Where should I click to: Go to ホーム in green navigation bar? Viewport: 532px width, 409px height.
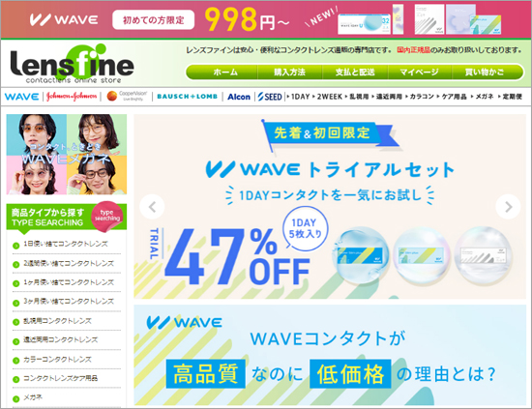coord(225,73)
